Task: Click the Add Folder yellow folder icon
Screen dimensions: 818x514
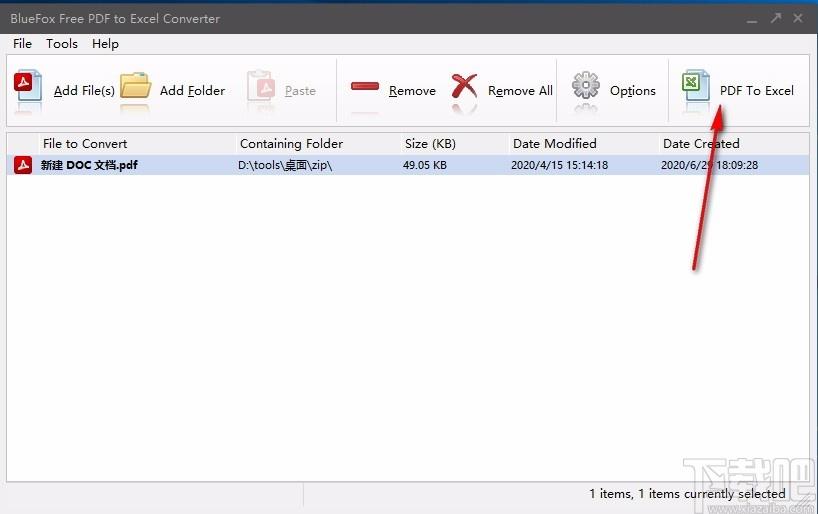Action: click(x=136, y=86)
